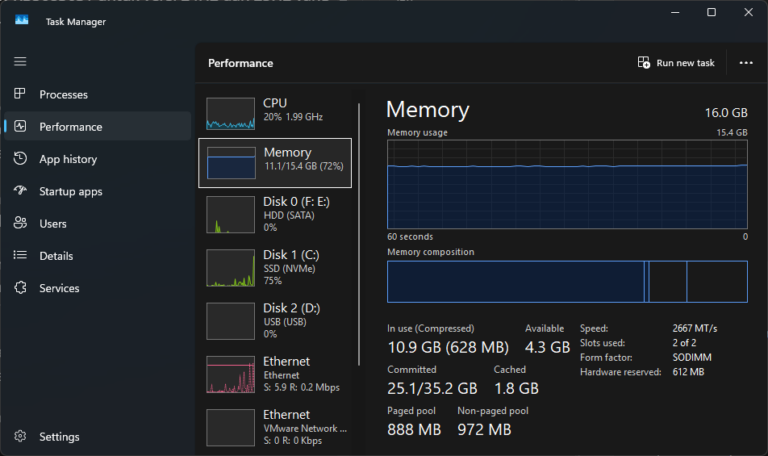The image size is (768, 456).
Task: Select Disk 2 (D:) graph thumbnail
Action: point(230,321)
